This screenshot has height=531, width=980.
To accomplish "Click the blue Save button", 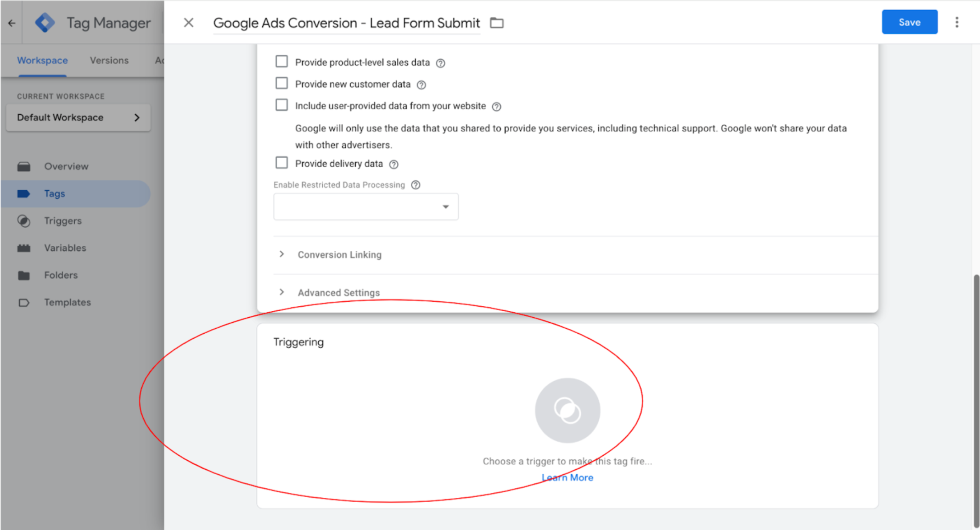I will point(909,22).
